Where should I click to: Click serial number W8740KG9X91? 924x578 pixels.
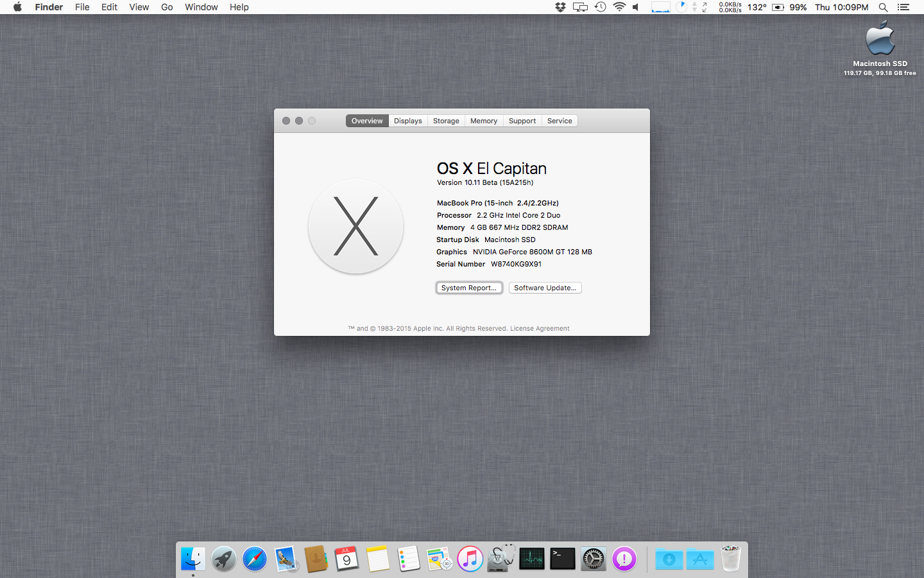(x=516, y=264)
